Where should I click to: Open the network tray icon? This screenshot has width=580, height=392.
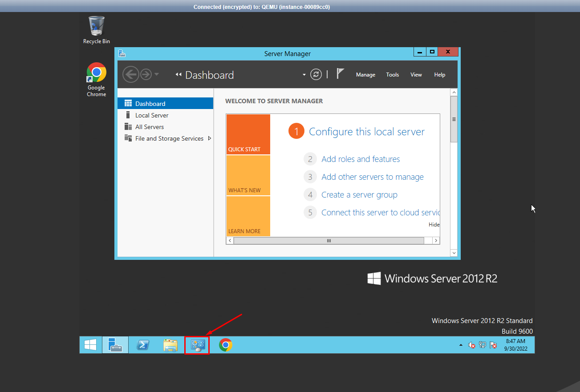[x=483, y=345]
